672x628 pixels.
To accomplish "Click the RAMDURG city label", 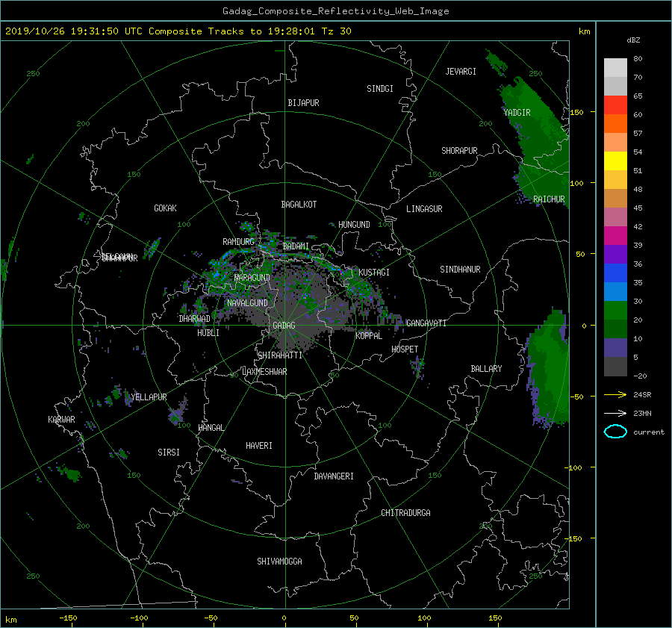I will click(238, 242).
